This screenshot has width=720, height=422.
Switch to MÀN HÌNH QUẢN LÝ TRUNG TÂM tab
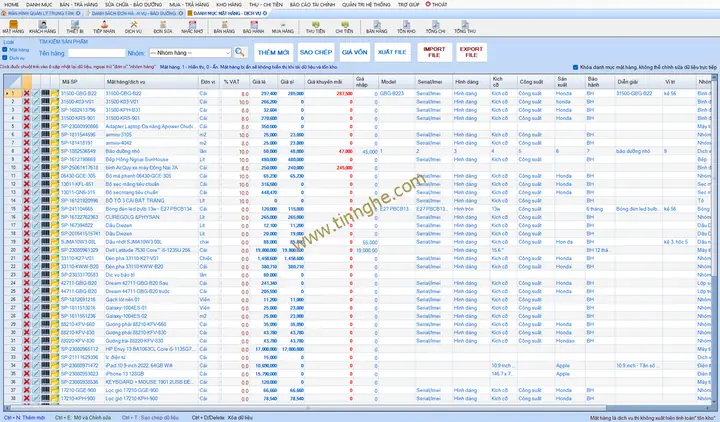(x=38, y=13)
